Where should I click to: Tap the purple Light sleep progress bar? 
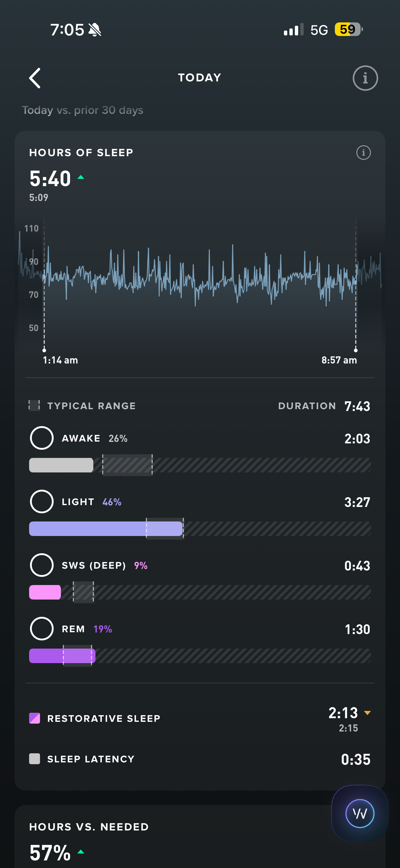pyautogui.click(x=105, y=529)
